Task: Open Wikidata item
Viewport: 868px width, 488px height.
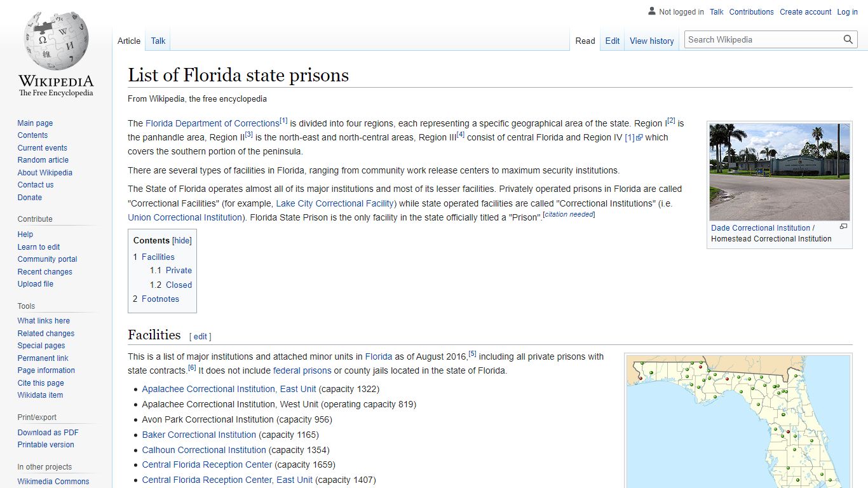Action: coord(40,395)
